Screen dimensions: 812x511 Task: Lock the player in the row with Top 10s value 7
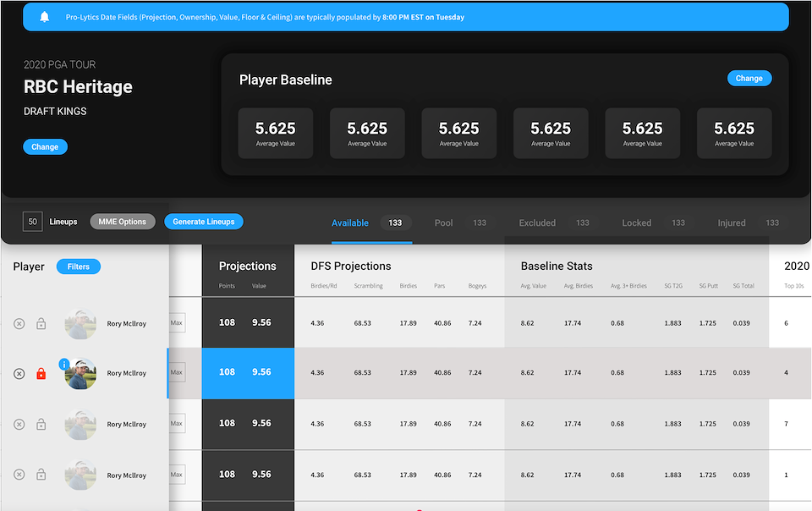[41, 424]
